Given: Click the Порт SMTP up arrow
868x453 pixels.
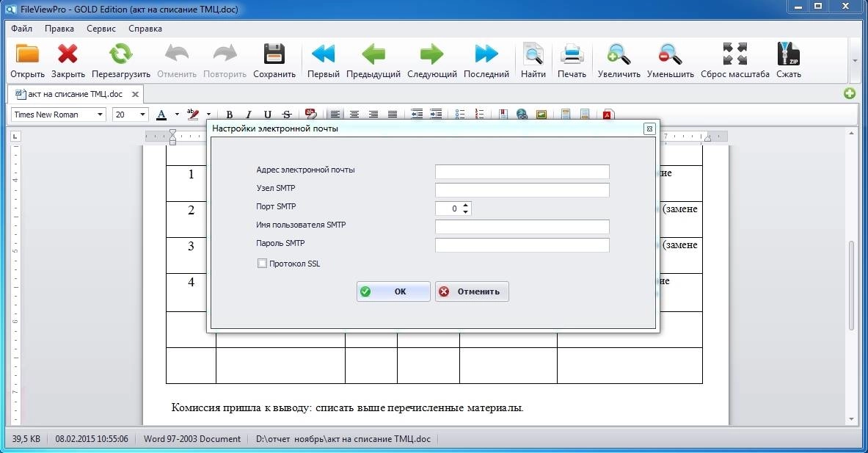Looking at the screenshot, I should tap(466, 205).
